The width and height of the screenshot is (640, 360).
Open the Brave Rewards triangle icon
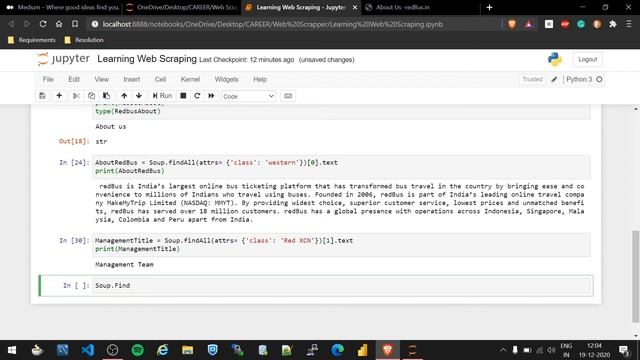[529, 24]
